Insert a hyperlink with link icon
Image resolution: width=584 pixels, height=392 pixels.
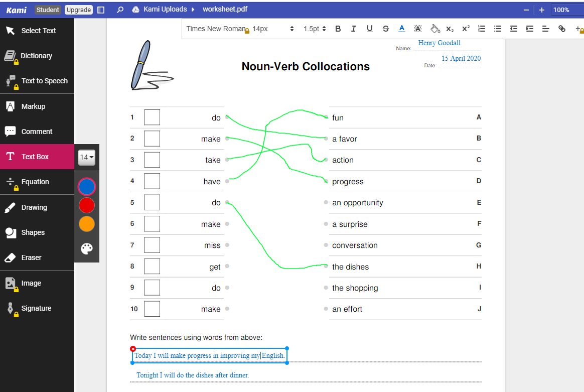[561, 29]
